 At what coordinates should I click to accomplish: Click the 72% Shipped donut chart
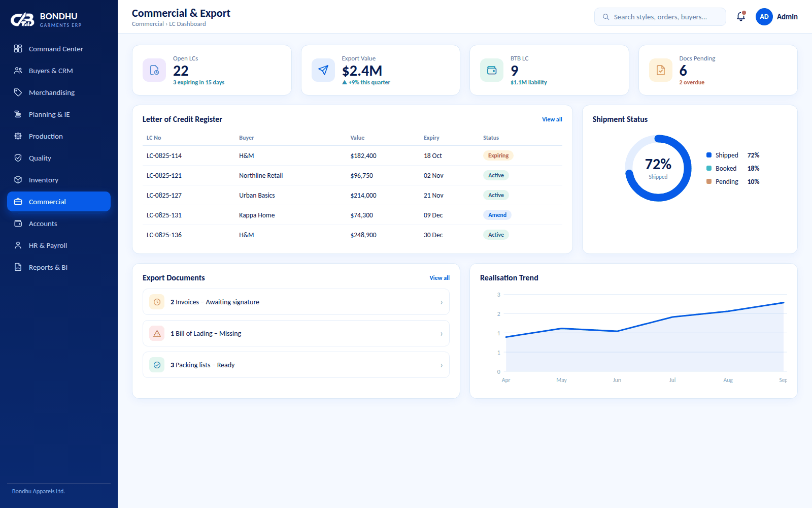658,168
